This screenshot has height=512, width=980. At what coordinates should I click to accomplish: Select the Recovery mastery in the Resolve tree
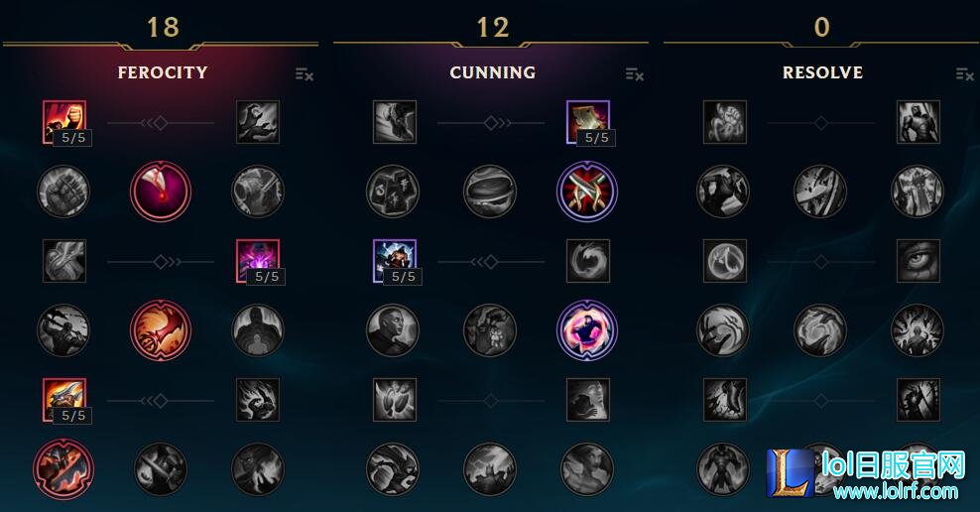725,122
